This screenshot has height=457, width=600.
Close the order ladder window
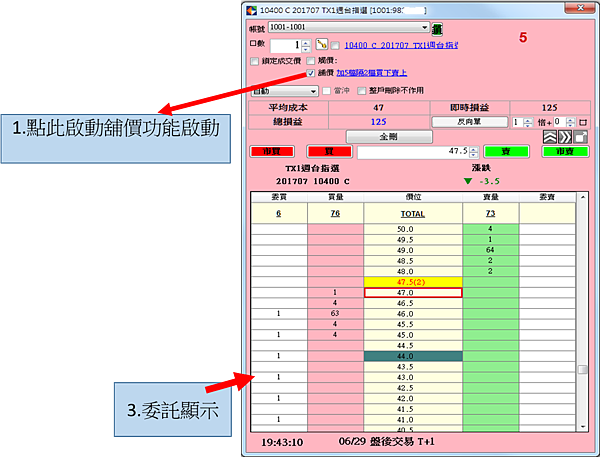click(580, 8)
